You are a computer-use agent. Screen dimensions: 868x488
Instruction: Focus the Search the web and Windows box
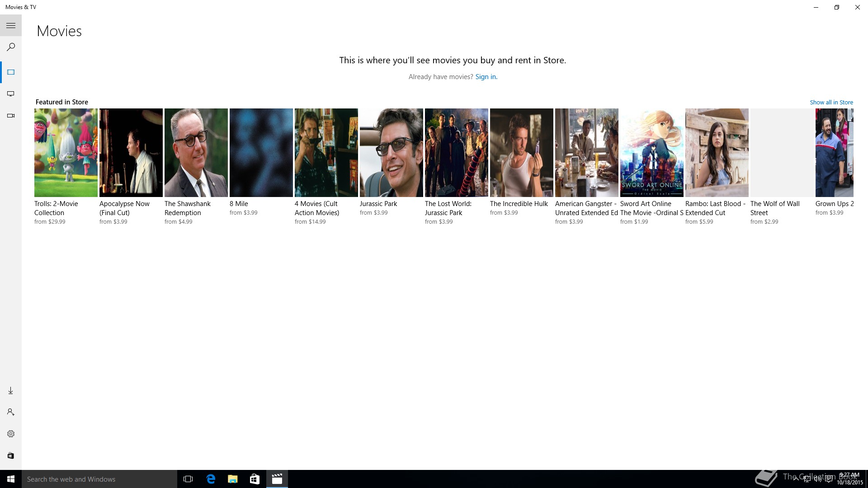99,479
